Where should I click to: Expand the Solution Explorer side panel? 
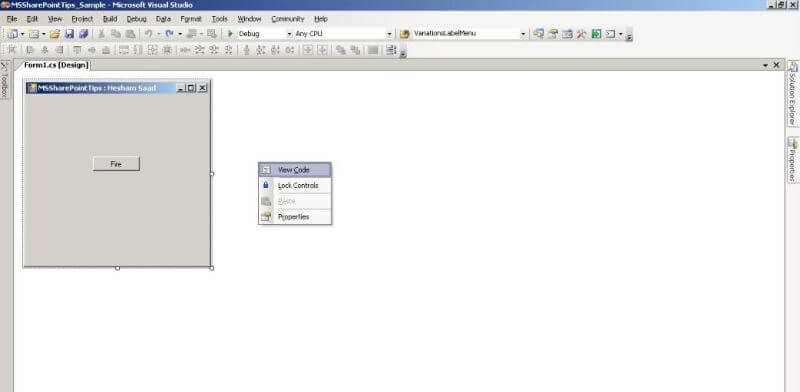tap(792, 93)
